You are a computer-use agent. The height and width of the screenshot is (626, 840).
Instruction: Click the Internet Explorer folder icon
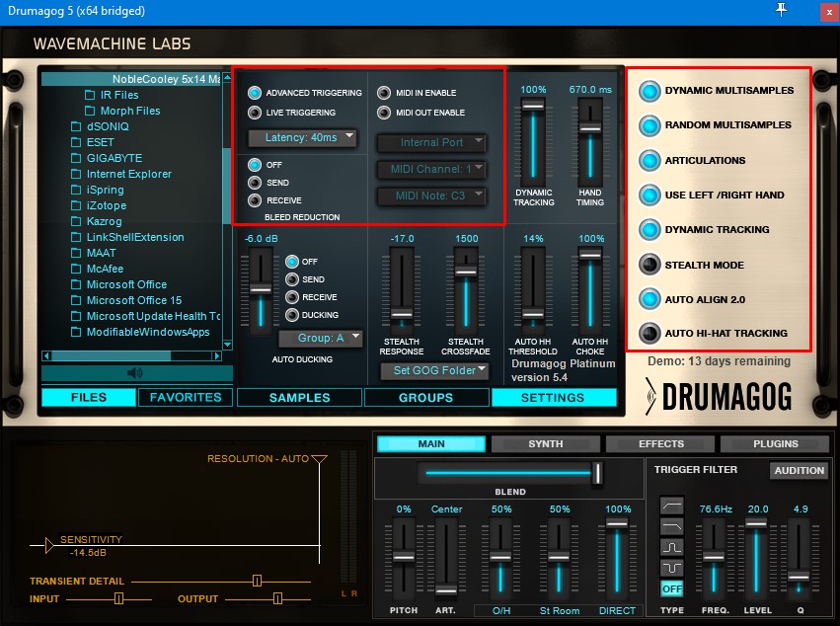76,174
